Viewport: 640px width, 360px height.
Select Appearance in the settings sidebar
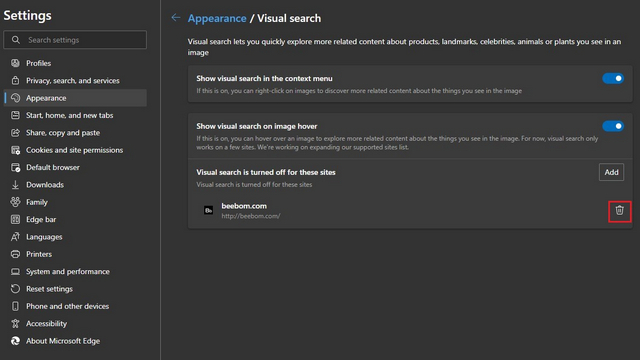pos(75,98)
